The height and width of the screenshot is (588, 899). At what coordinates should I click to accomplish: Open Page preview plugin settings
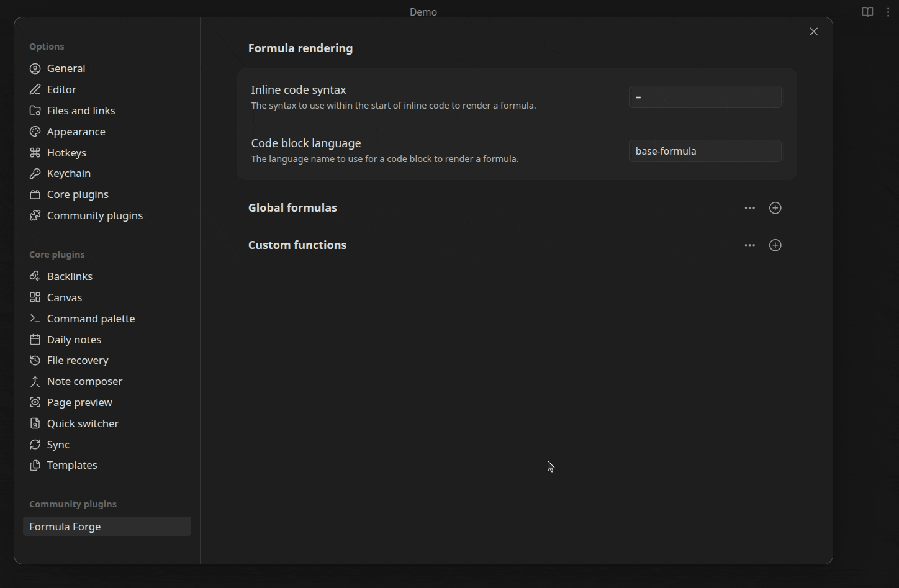click(x=107, y=402)
